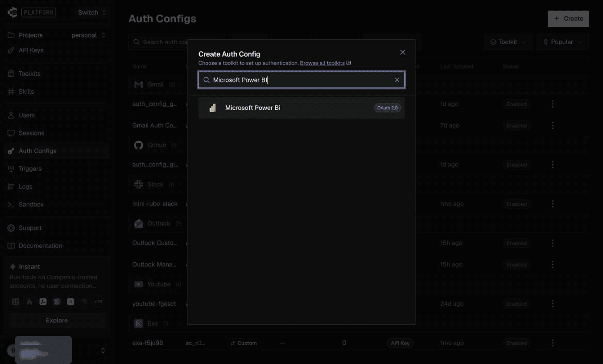
Task: Click the Create button
Action: point(568,19)
